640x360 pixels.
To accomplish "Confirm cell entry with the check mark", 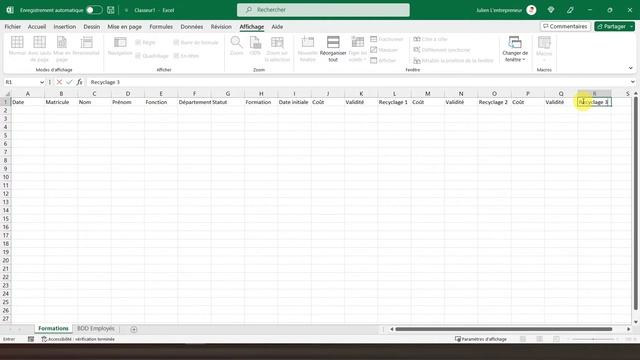I will (69, 82).
